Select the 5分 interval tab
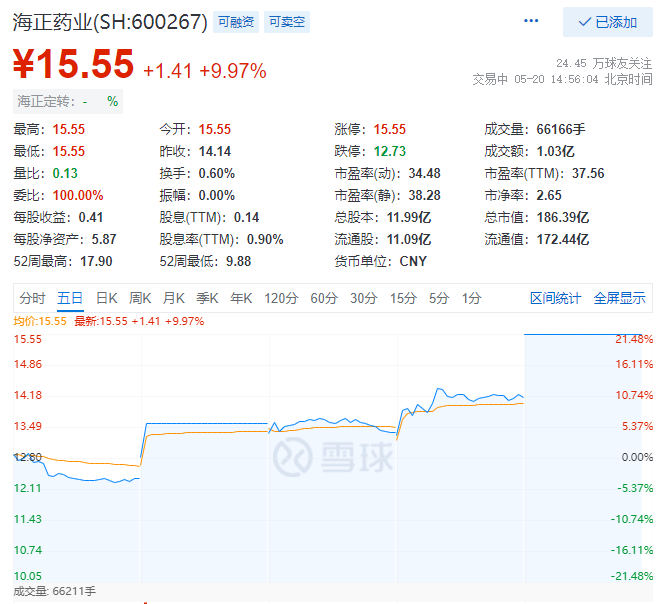Image resolution: width=668 pixels, height=604 pixels. tap(439, 298)
